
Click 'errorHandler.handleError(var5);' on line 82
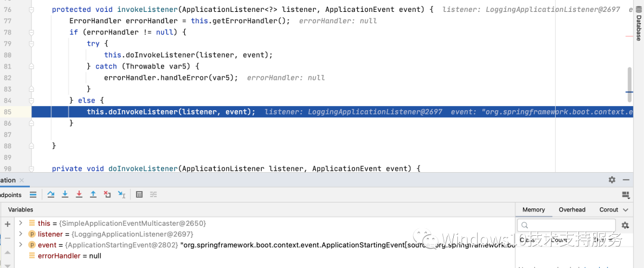pyautogui.click(x=171, y=77)
